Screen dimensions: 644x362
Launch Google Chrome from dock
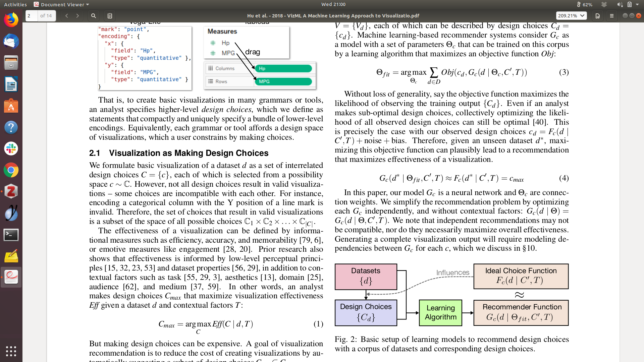coord(11,170)
